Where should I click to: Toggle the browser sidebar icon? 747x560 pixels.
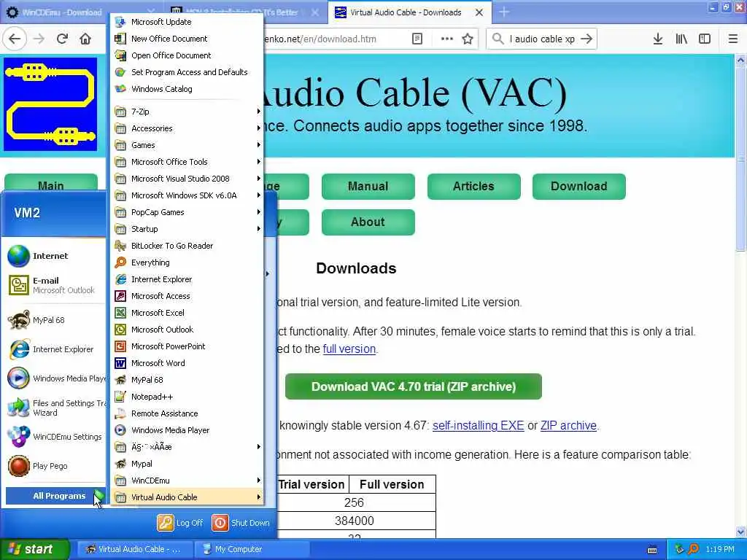[x=705, y=39]
